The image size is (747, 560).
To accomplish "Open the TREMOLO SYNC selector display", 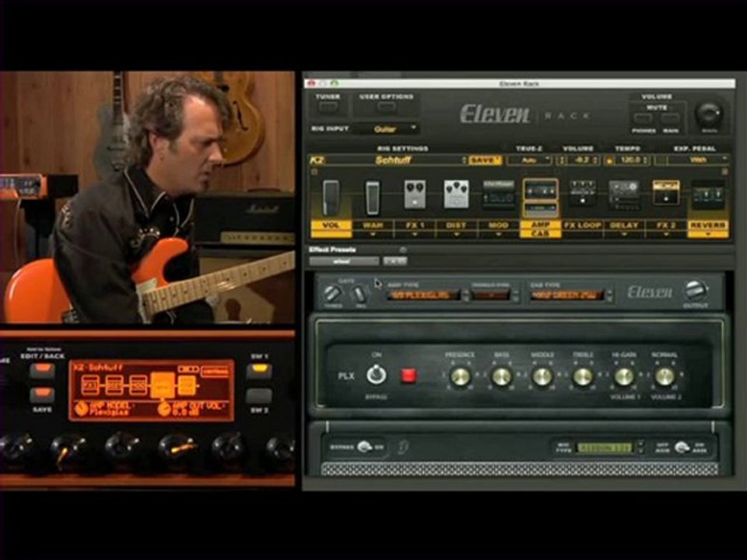I will 491,296.
